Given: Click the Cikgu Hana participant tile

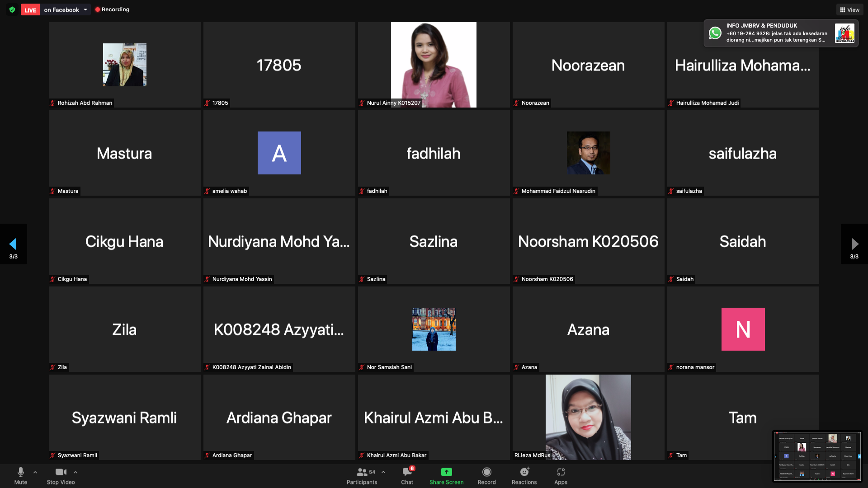Looking at the screenshot, I should pos(125,241).
